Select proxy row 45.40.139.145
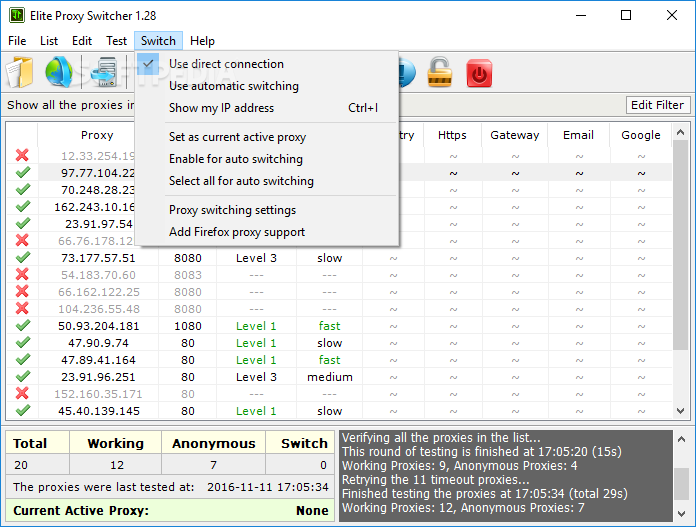Viewport: 696px width, 527px height. tap(339, 411)
